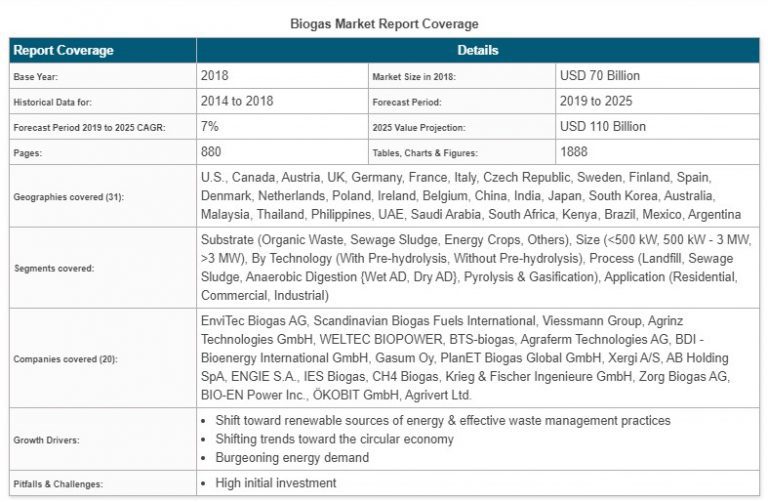Select the Segments covered row label
Viewport: 768px width, 502px height.
click(55, 268)
